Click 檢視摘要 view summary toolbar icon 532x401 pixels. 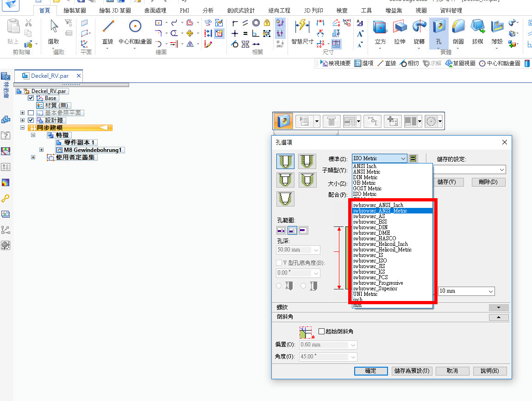pos(335,63)
